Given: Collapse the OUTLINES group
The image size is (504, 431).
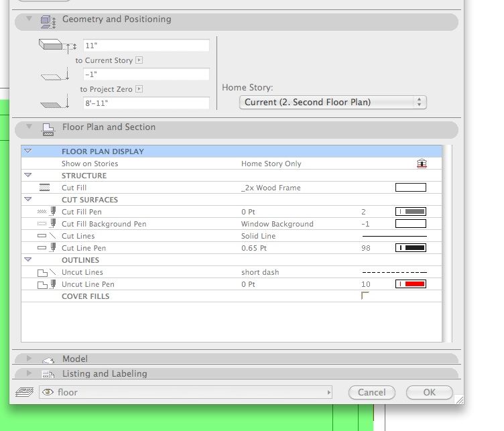Looking at the screenshot, I should [x=28, y=259].
